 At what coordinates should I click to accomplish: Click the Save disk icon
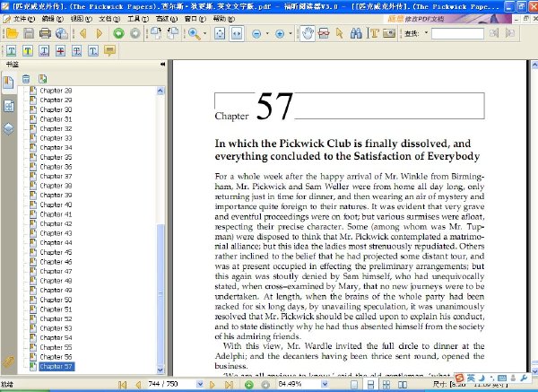pyautogui.click(x=29, y=33)
